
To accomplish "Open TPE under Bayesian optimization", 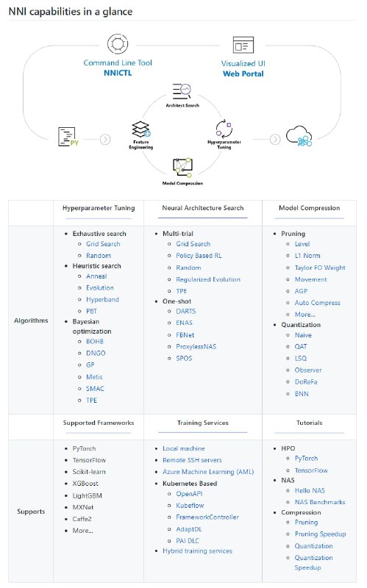I will click(91, 400).
